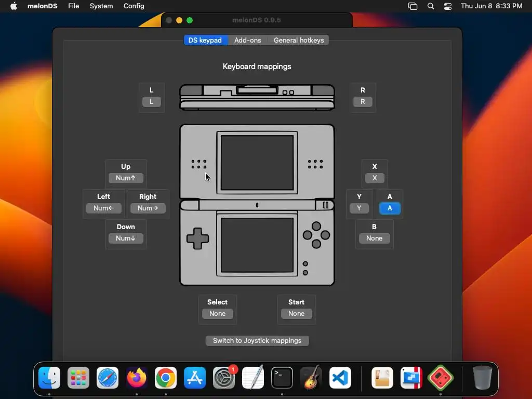Image resolution: width=532 pixels, height=399 pixels.
Task: Remap the Down key button Num↓
Action: click(126, 238)
